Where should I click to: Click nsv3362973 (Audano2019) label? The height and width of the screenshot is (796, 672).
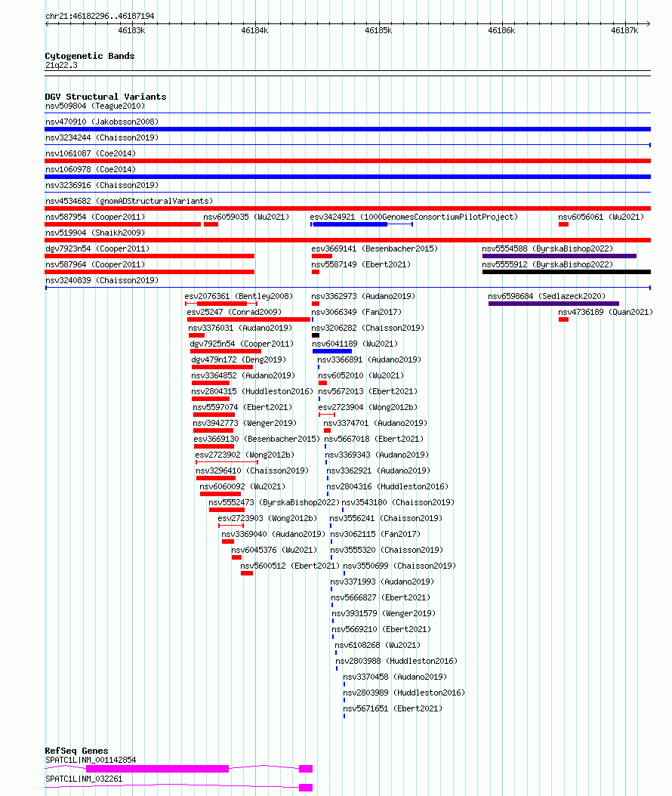(363, 296)
